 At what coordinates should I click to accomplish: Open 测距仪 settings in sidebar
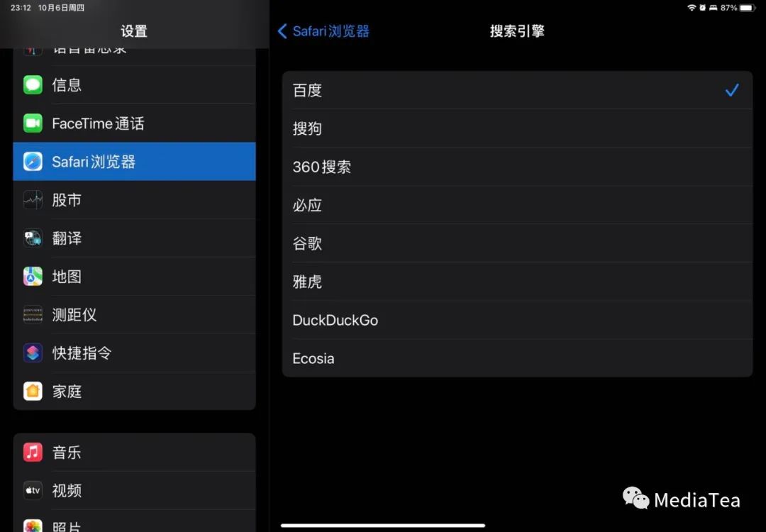click(x=134, y=315)
